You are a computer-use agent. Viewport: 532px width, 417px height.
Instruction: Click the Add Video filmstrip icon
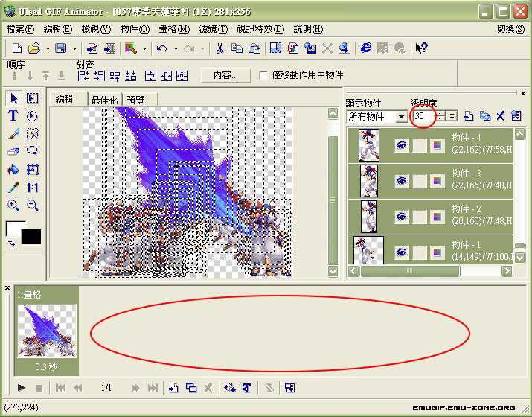(109, 48)
